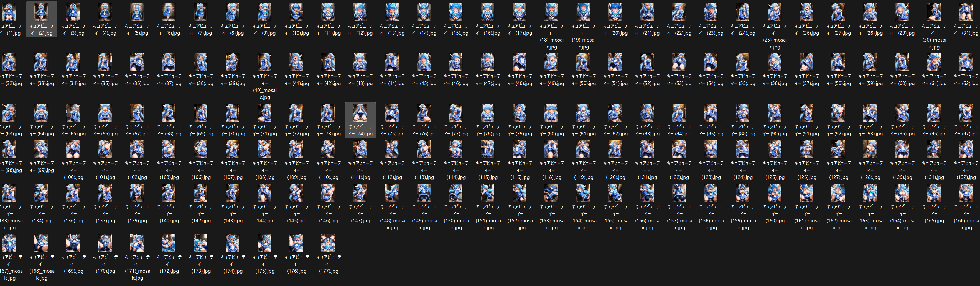Select the thumbnail of (40)_mosaic.jpg
The height and width of the screenshot is (286, 980).
point(265,62)
